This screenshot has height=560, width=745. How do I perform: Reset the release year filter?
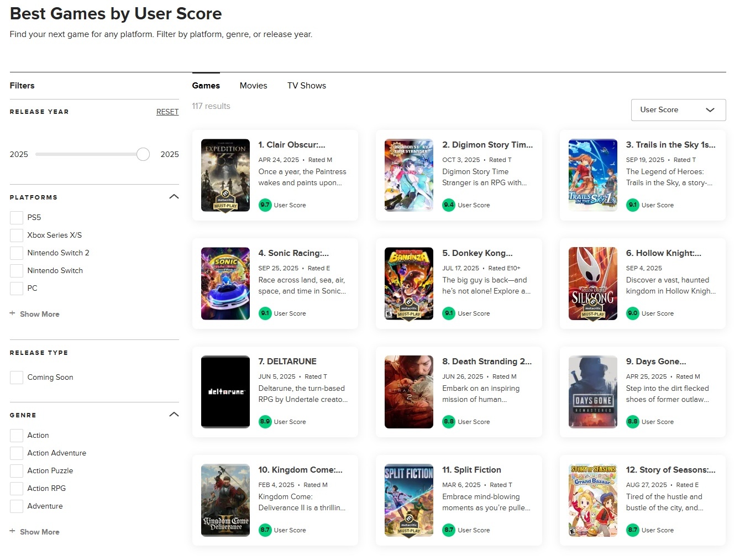(167, 112)
